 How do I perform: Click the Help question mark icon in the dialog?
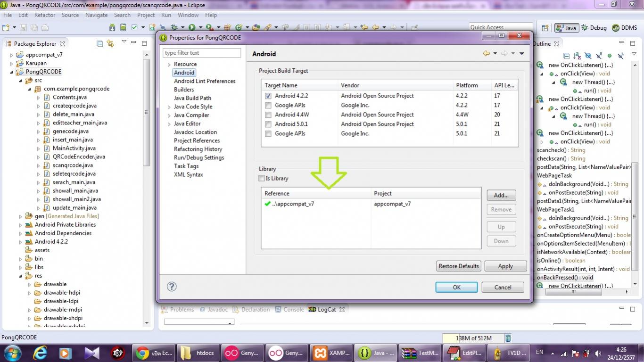point(172,287)
